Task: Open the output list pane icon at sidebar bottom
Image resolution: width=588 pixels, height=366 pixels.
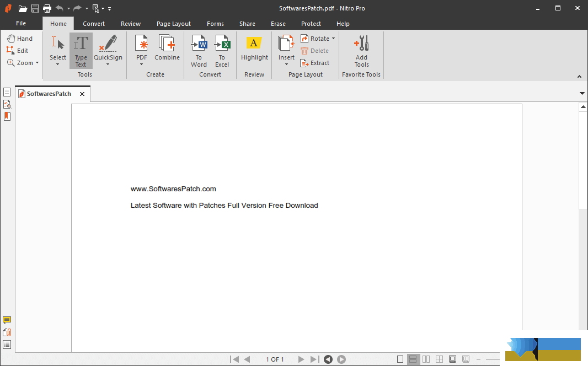Action: [x=7, y=345]
